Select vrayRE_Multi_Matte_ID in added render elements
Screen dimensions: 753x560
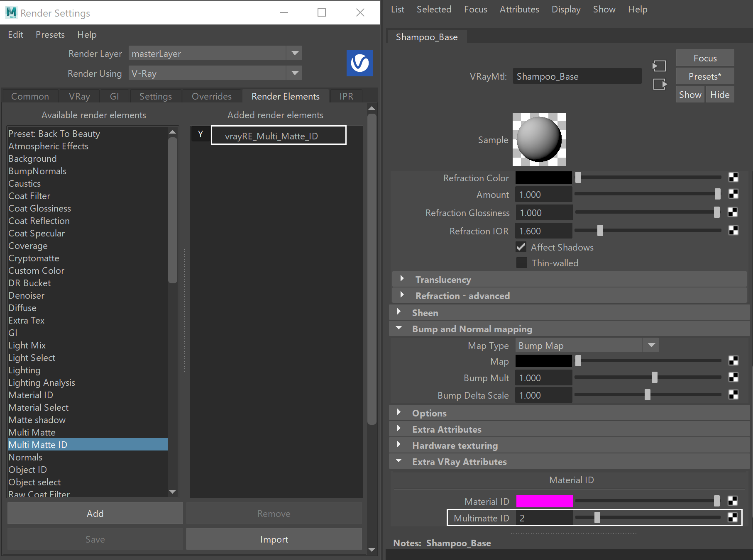point(279,135)
